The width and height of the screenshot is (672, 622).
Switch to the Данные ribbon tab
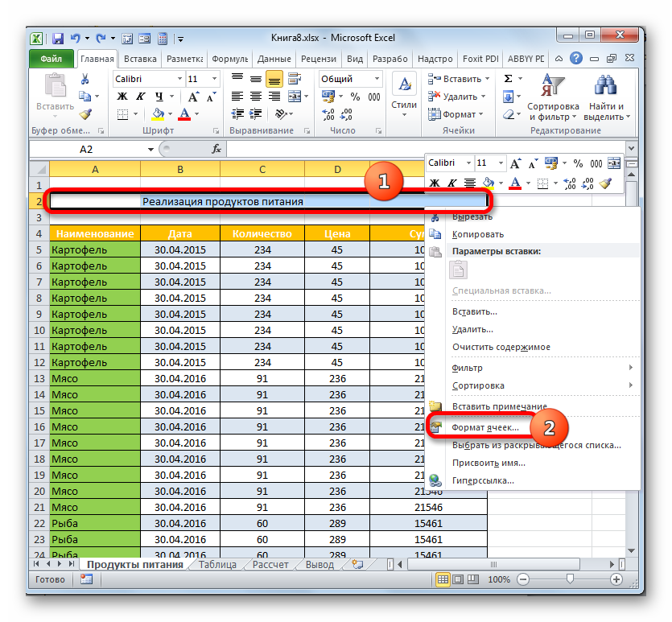tap(274, 59)
